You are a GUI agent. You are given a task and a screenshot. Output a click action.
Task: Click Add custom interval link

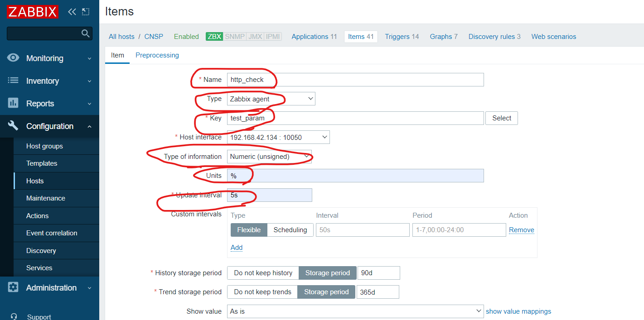pyautogui.click(x=237, y=248)
